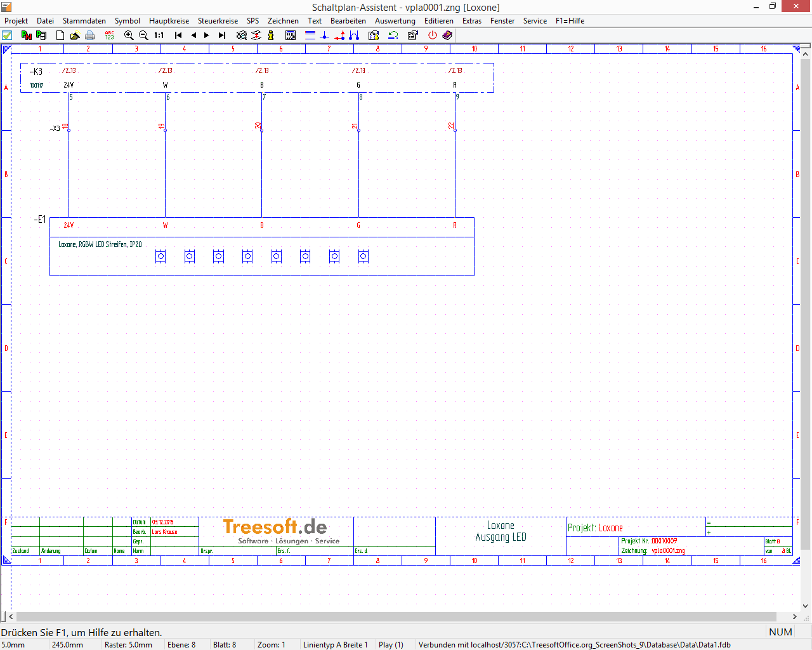Image resolution: width=812 pixels, height=650 pixels.
Task: Open the Auswertung menu
Action: click(395, 21)
